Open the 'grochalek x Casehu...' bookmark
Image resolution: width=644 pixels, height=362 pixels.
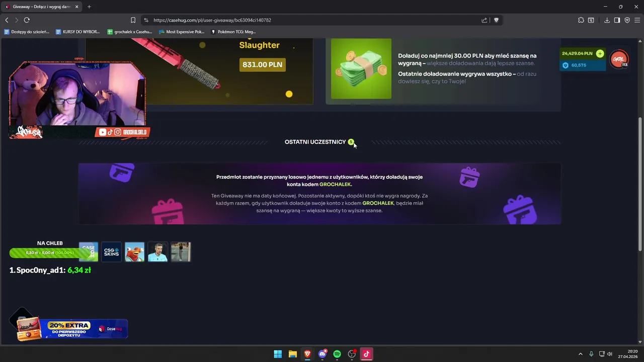click(129, 32)
